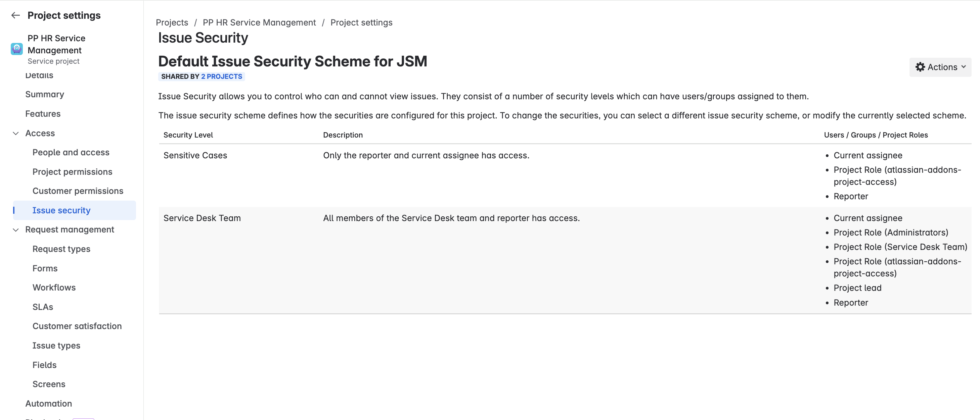Click Service Desk Team security level cell
This screenshot has height=420, width=980.
[x=202, y=218]
